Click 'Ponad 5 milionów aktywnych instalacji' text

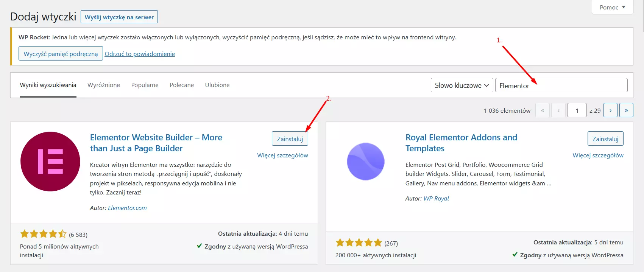coord(59,251)
